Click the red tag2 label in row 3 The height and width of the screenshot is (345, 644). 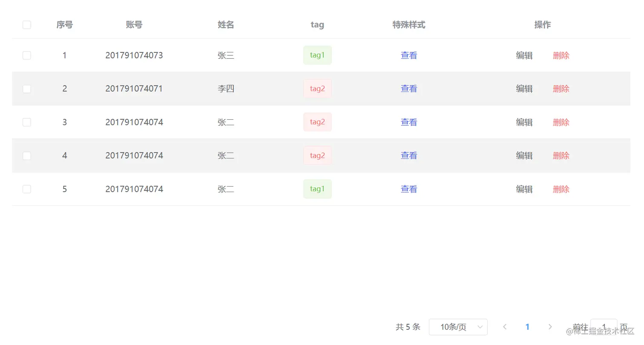(317, 122)
